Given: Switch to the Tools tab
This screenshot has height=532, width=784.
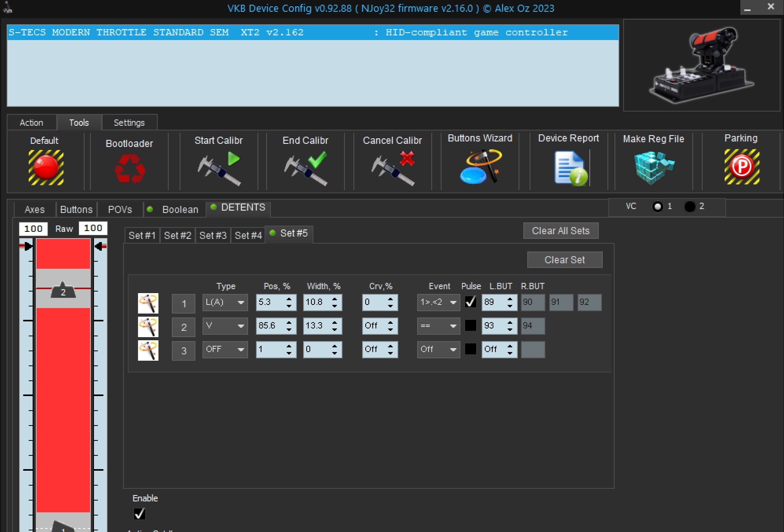Looking at the screenshot, I should click(x=79, y=123).
